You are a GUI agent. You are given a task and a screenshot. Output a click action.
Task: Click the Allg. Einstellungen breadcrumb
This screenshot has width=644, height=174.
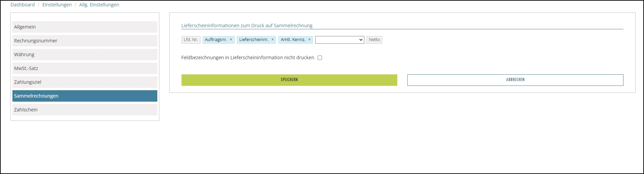point(99,5)
